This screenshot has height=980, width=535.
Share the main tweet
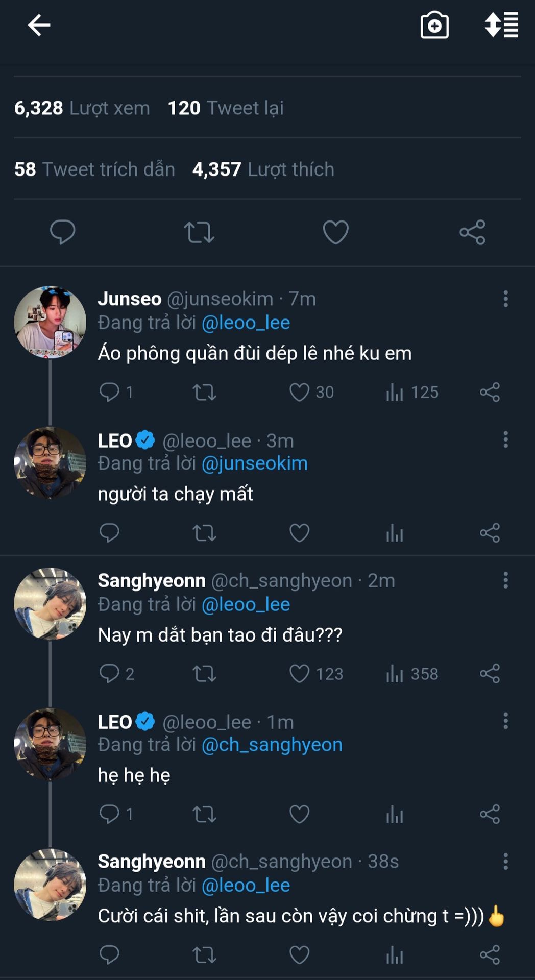[472, 232]
